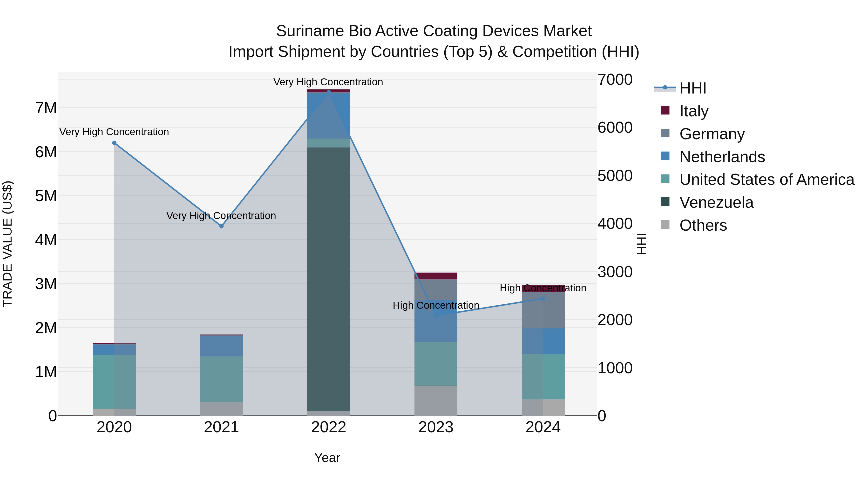
Task: Click the Italy segment of the 2023 bar
Action: tap(436, 276)
